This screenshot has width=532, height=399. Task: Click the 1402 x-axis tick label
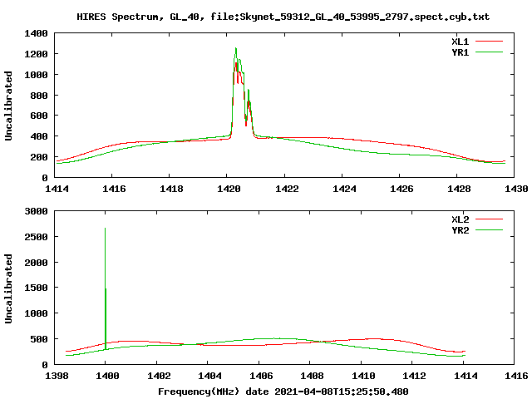(159, 376)
